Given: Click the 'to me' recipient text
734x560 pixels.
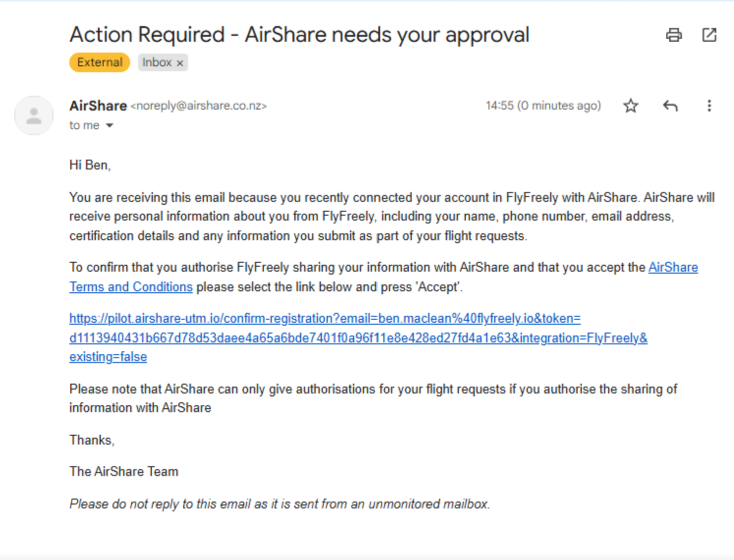Looking at the screenshot, I should click(x=84, y=126).
